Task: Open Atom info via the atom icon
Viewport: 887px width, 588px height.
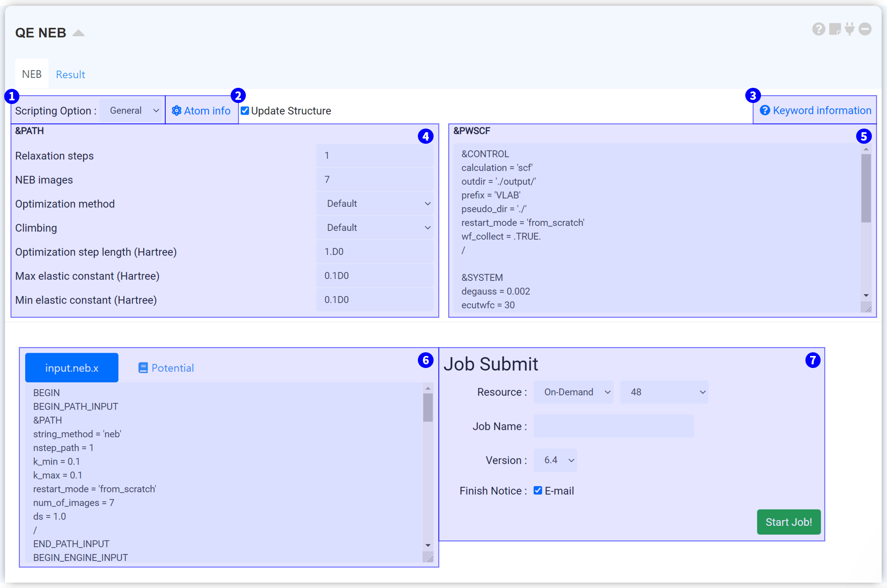Action: pos(177,111)
